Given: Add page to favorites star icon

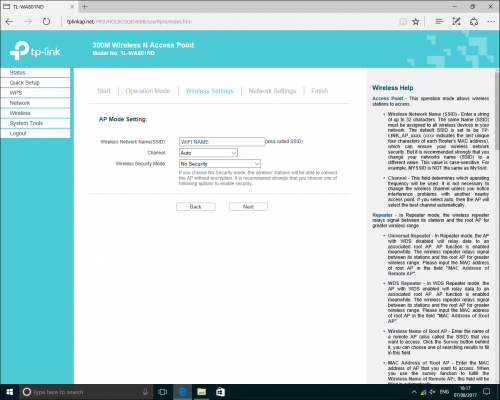Looking at the screenshot, I should tap(416, 22).
